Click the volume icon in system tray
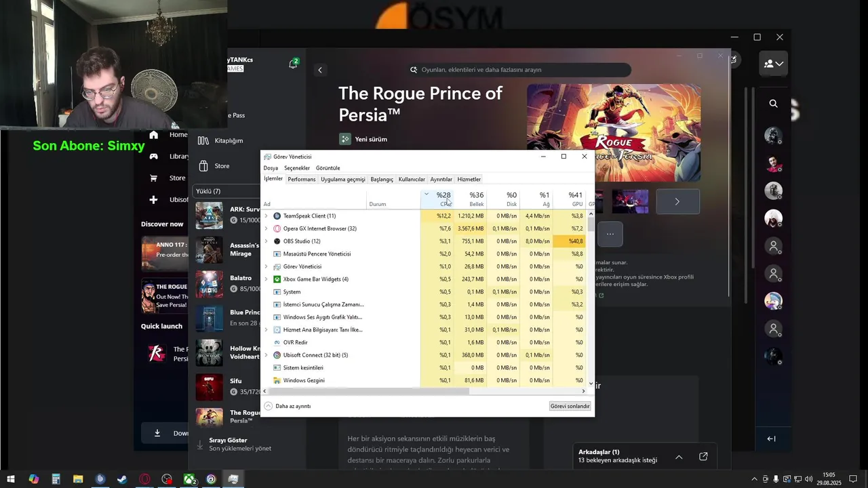This screenshot has height=488, width=868. 809,479
